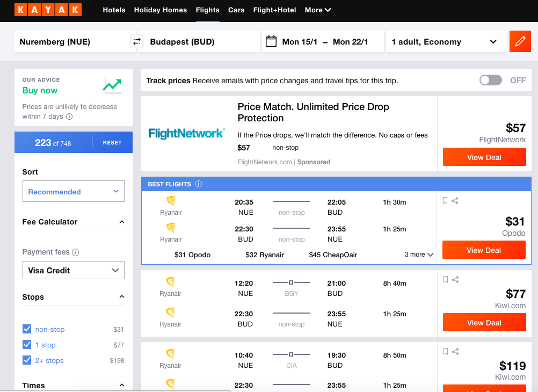This screenshot has width=538, height=392.
Task: Go to the Flight+Hotel tab
Action: 274,10
